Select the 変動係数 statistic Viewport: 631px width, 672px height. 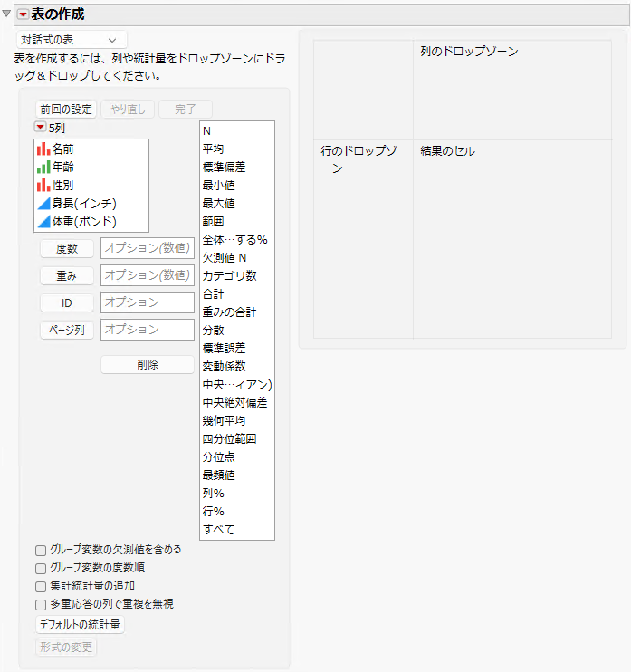tap(237, 367)
